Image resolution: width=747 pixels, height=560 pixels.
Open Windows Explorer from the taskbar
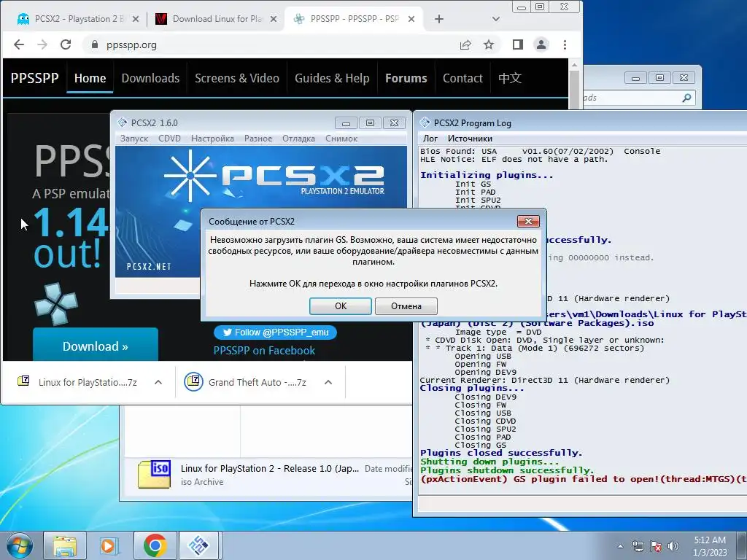click(65, 545)
